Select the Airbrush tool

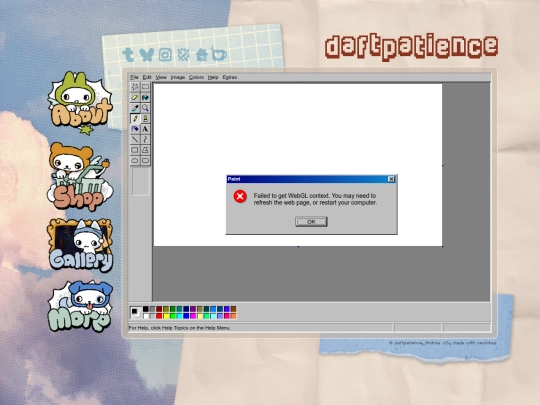[x=135, y=129]
